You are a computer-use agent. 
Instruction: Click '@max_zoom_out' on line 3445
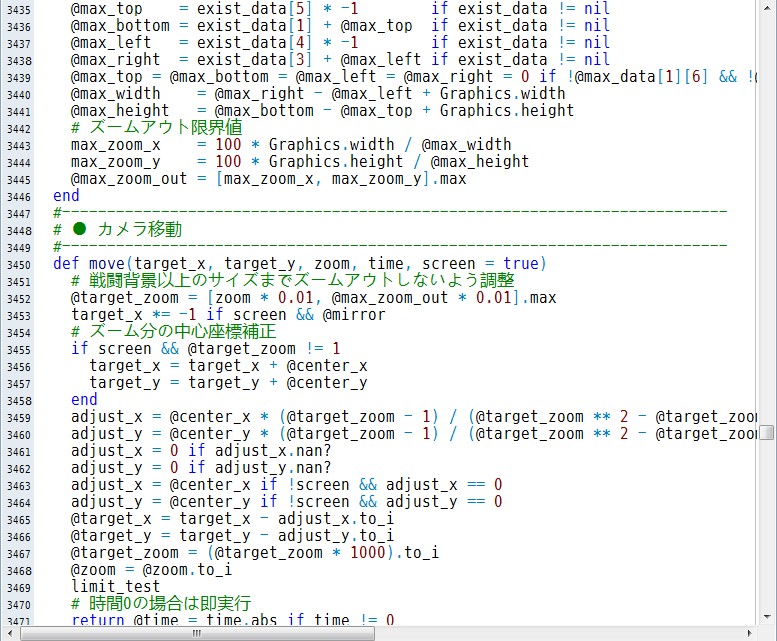click(x=129, y=178)
